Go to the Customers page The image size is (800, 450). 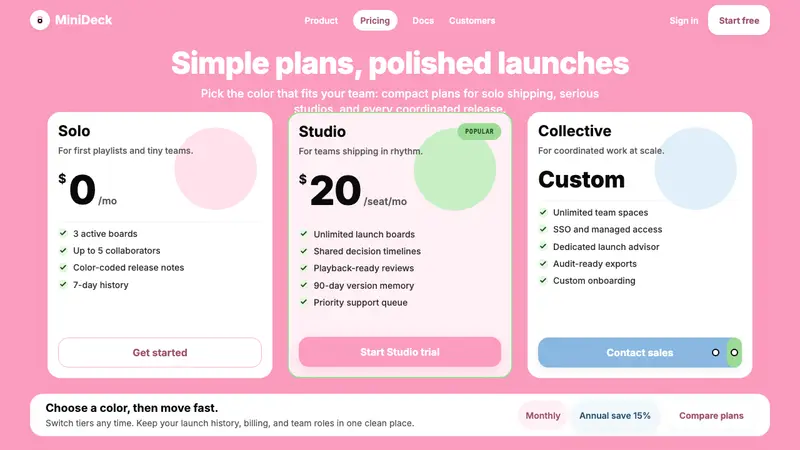(x=472, y=20)
